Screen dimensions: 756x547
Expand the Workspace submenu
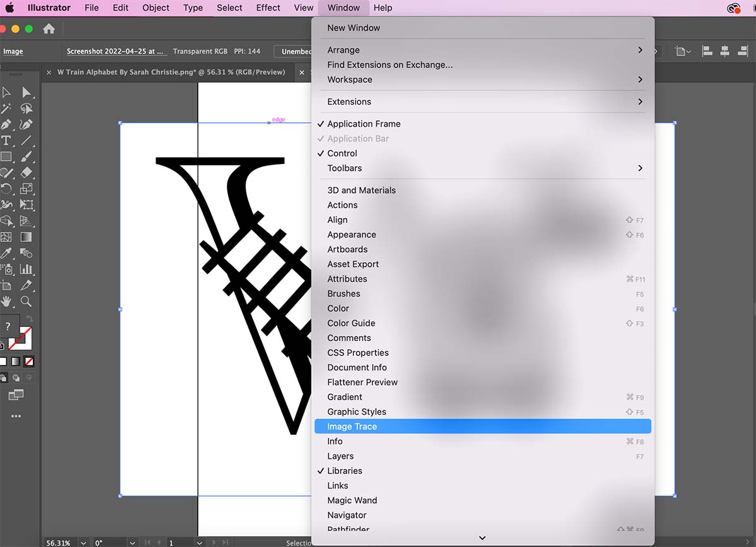point(484,79)
